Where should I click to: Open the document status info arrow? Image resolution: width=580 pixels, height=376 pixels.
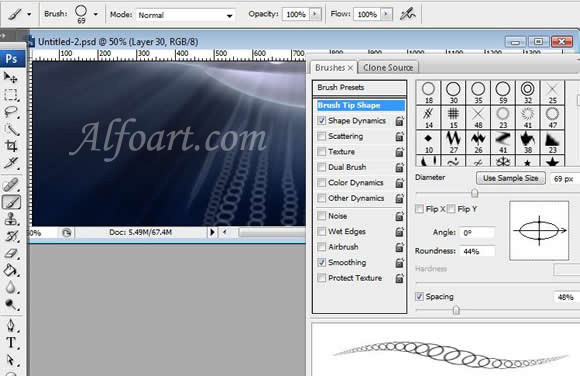[212, 232]
